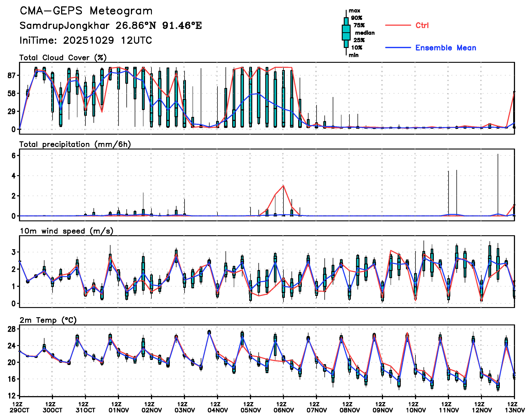Click the Ctrl legend label
The height and width of the screenshot is (420, 532).
pos(422,25)
